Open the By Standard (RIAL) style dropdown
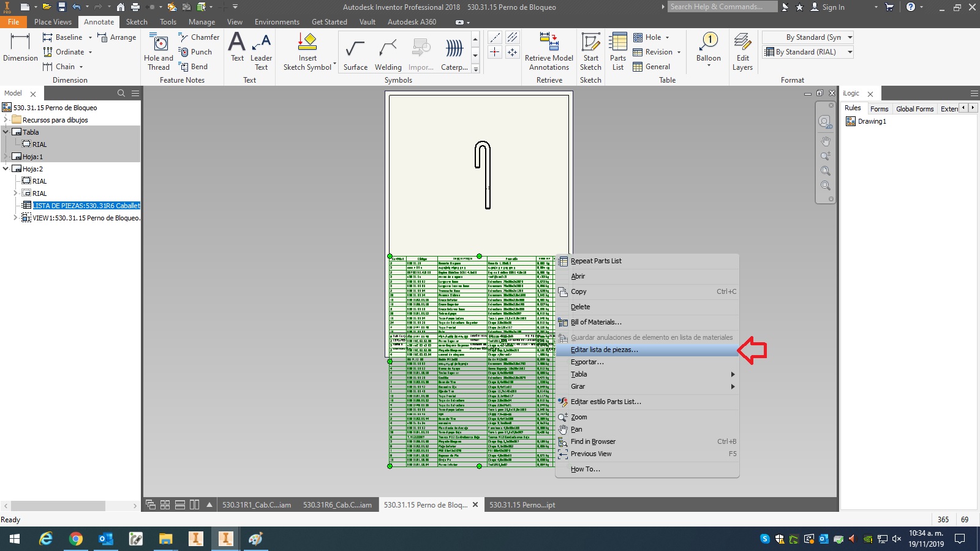 tap(850, 52)
